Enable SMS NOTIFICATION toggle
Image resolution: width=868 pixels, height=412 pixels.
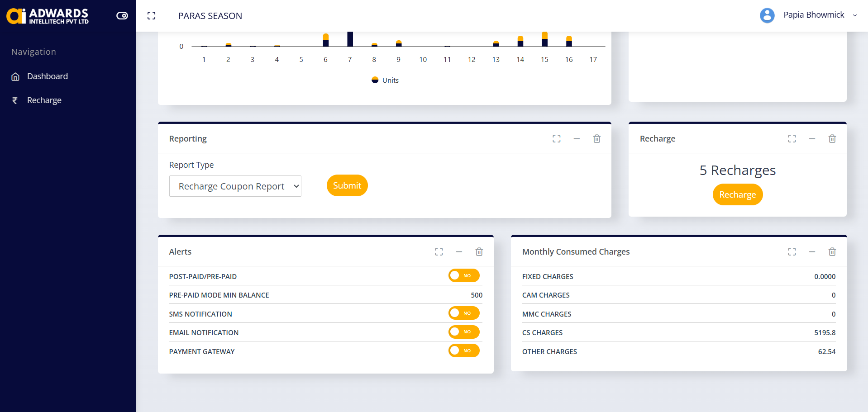463,313
